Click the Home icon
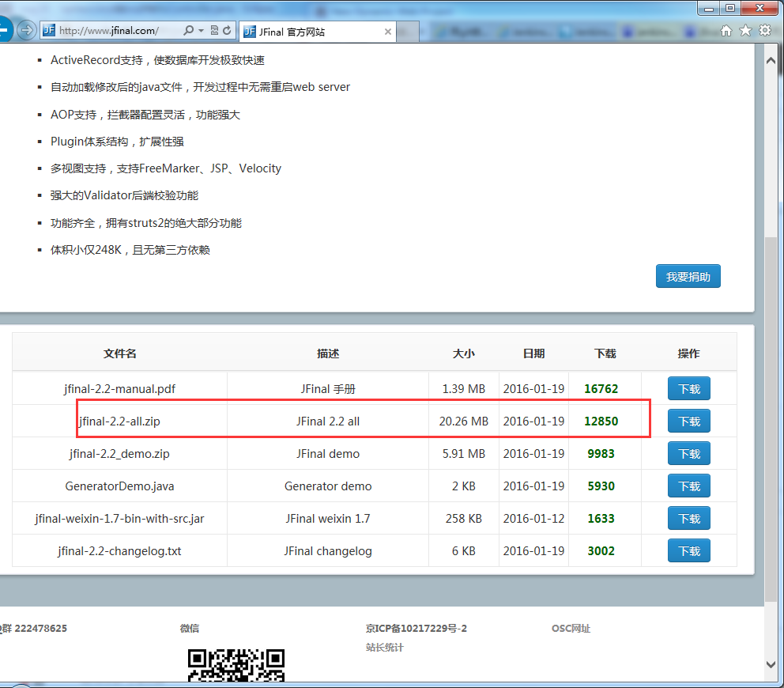This screenshot has width=784, height=688. [726, 31]
